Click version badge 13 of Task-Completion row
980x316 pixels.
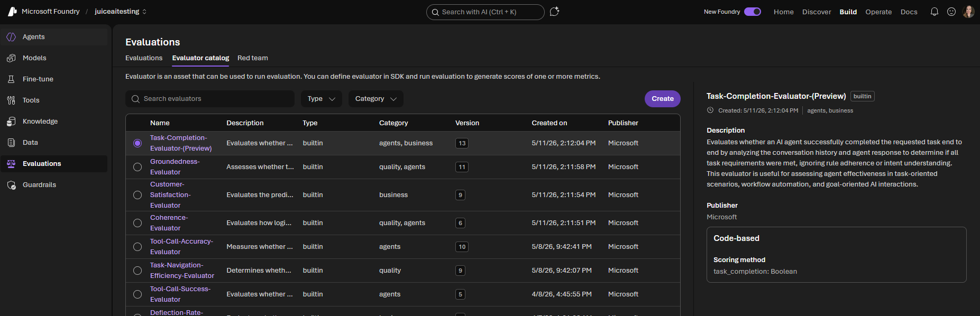click(x=462, y=143)
